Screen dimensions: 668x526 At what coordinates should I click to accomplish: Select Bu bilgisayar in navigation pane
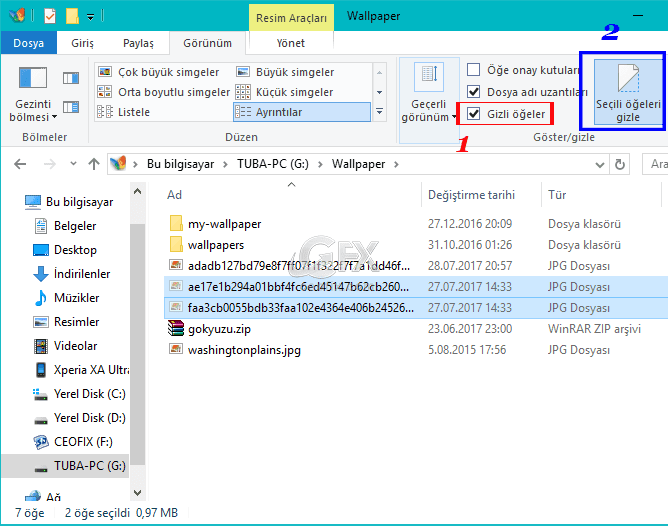(69, 202)
